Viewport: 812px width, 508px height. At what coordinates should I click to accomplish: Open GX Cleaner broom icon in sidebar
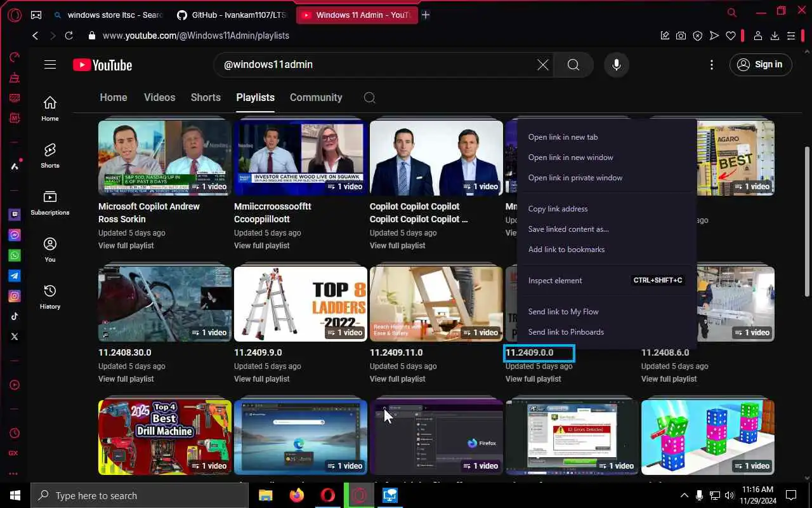point(14,77)
